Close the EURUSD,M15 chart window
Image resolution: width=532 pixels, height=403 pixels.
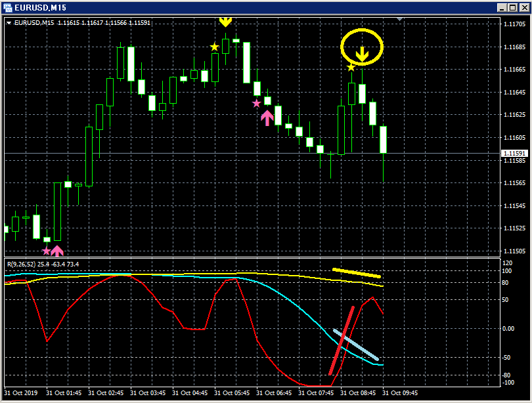[524, 7]
